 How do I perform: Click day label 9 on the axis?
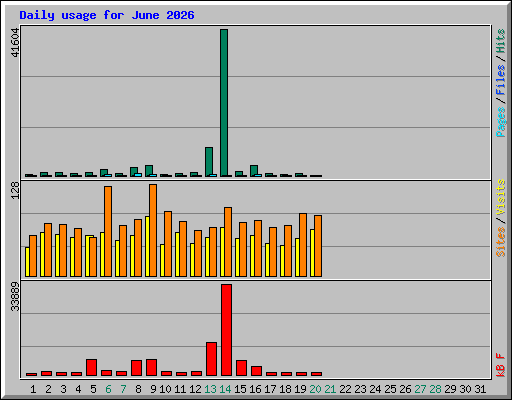click(153, 389)
